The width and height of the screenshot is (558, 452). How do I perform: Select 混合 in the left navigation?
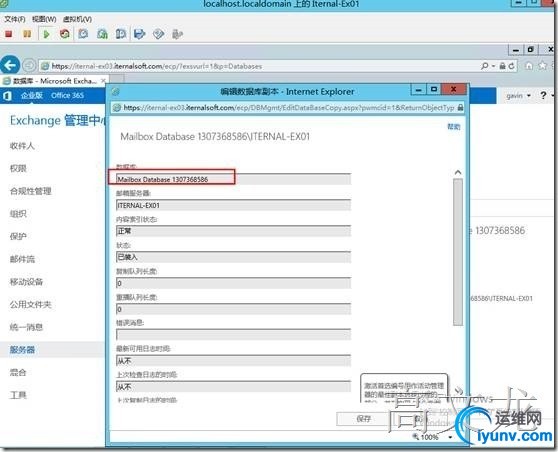18,373
